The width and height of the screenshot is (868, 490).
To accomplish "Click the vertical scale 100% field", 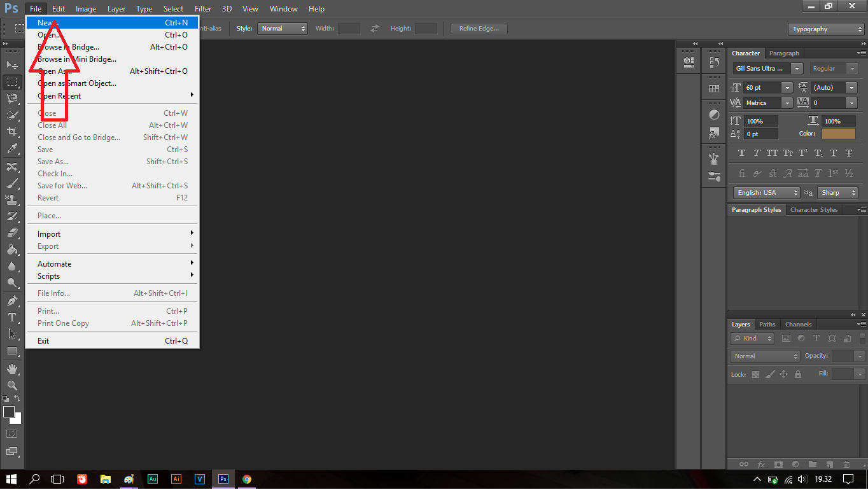I will (x=761, y=121).
